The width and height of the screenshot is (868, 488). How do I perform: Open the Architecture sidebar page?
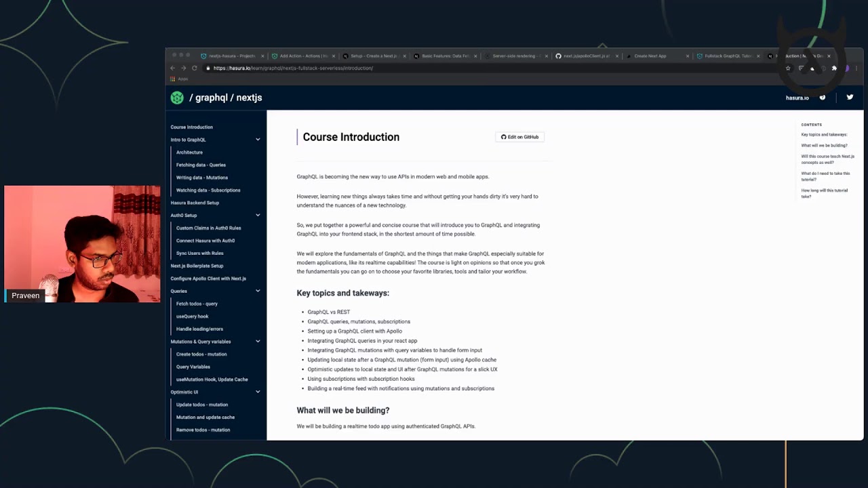(x=189, y=152)
